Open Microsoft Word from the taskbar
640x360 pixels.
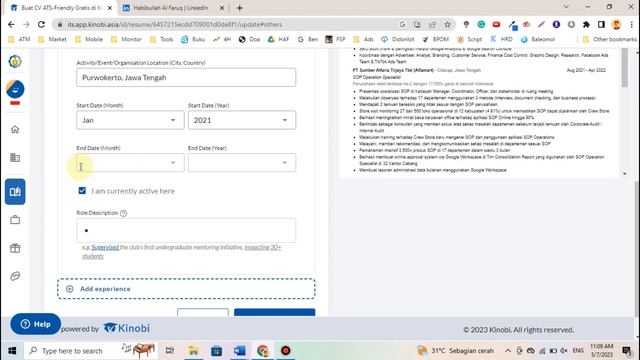click(x=240, y=351)
